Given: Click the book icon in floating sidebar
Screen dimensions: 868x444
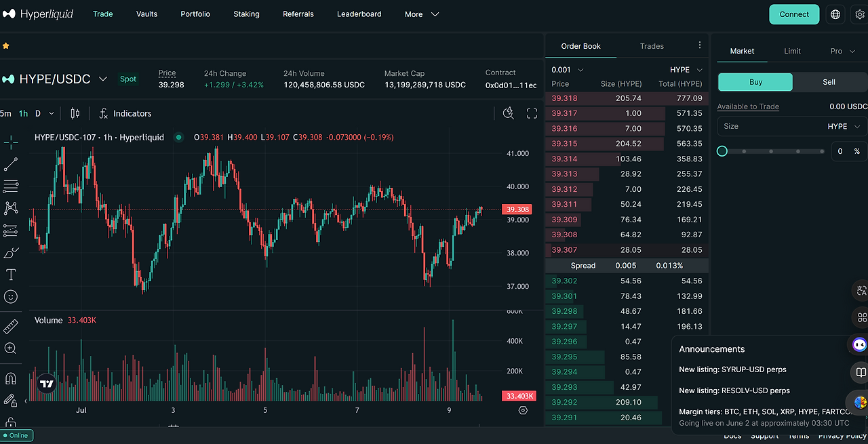Looking at the screenshot, I should point(861,372).
